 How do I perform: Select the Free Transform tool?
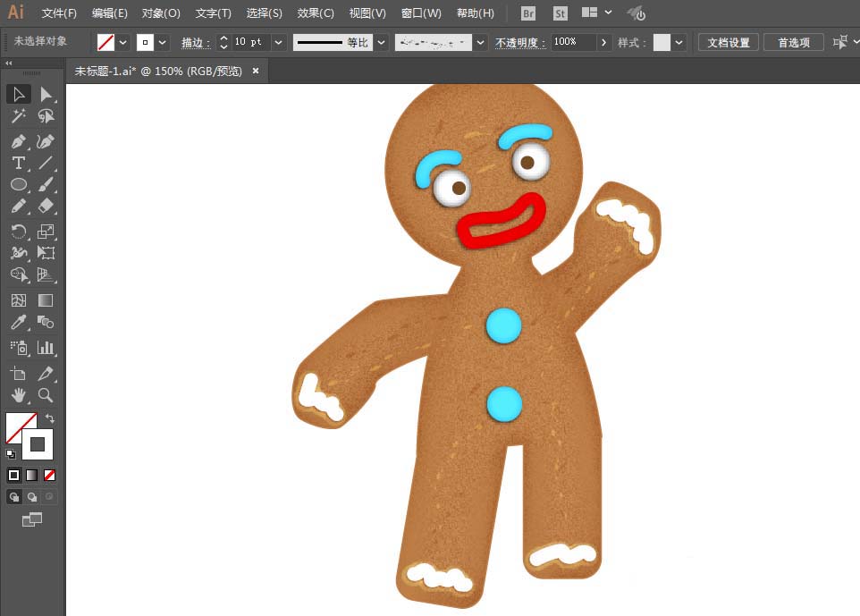click(x=46, y=253)
